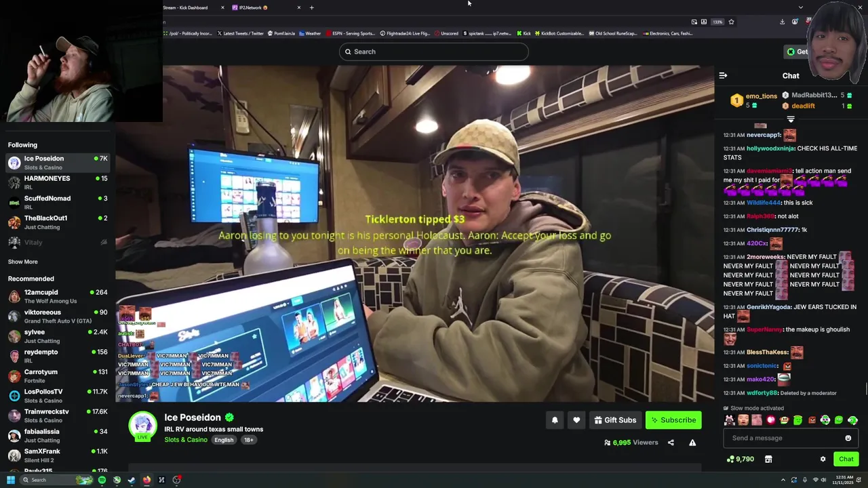Open the ESPN bookmark
Screen dimensions: 868x488
tap(350, 33)
